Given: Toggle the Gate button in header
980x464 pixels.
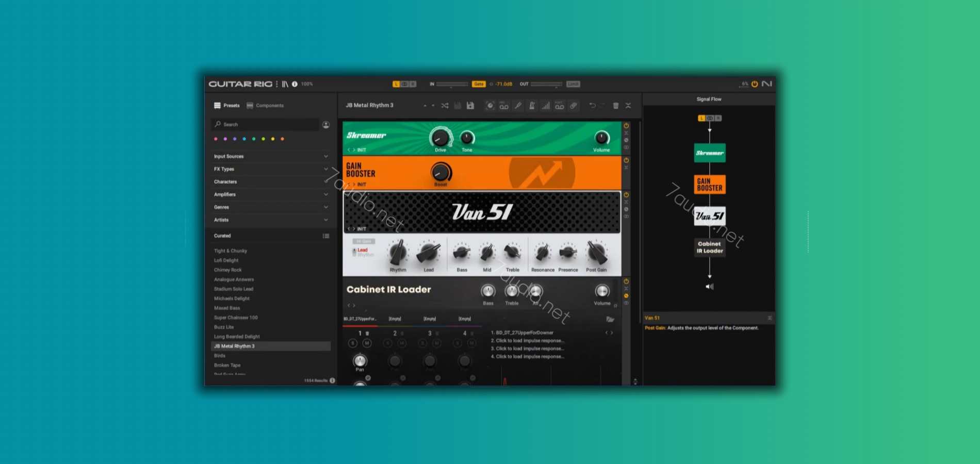Looking at the screenshot, I should pyautogui.click(x=479, y=84).
